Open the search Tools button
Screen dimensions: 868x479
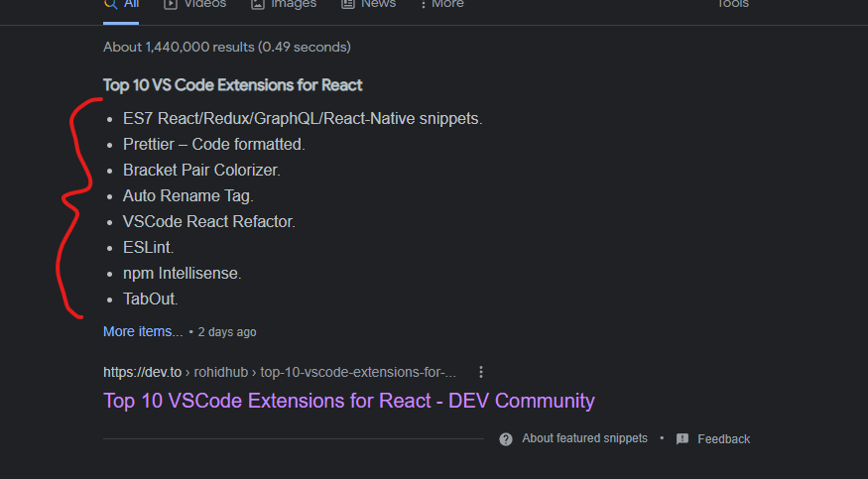(733, 4)
